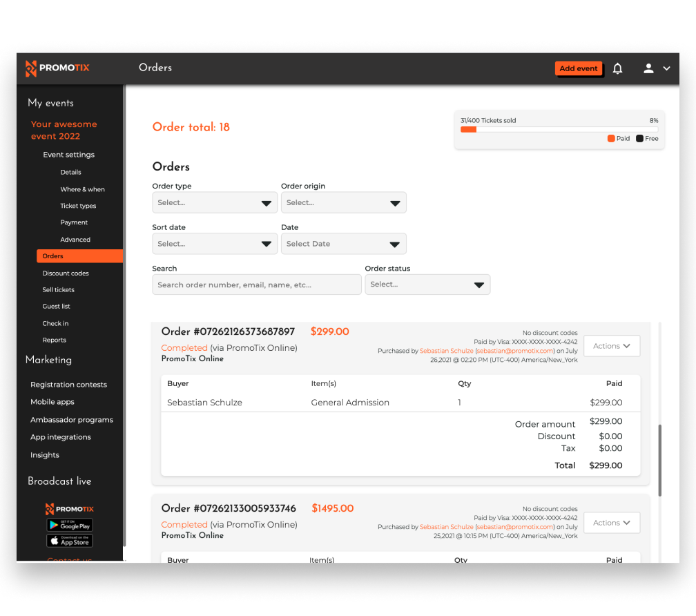Click the Google Play badge in sidebar
Viewport: 696px width, 616px height.
click(69, 525)
